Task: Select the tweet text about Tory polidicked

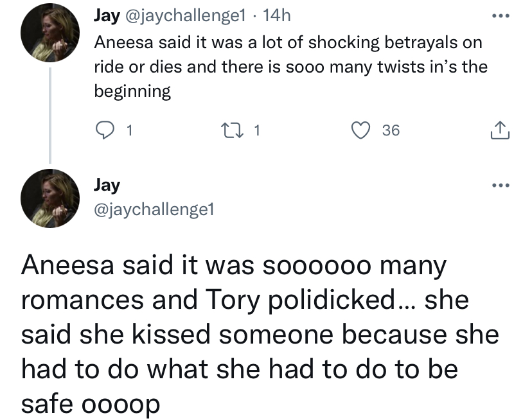Action: (x=260, y=335)
